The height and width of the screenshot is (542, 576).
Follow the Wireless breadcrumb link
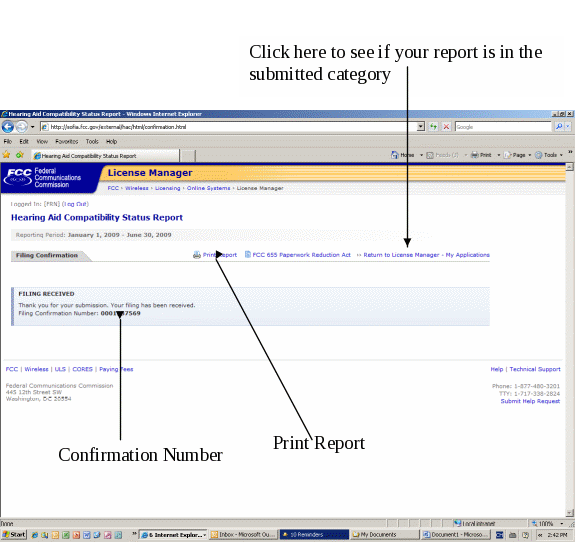pos(137,188)
